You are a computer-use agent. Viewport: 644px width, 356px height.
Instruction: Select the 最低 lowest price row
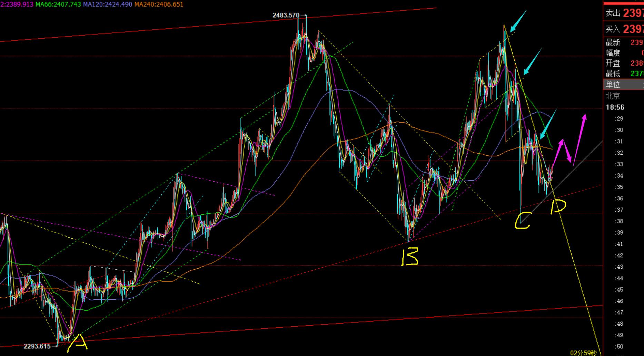[x=624, y=74]
